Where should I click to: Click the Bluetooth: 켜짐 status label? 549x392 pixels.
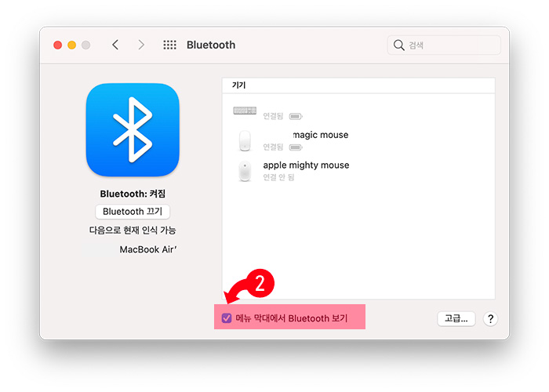[x=133, y=194]
